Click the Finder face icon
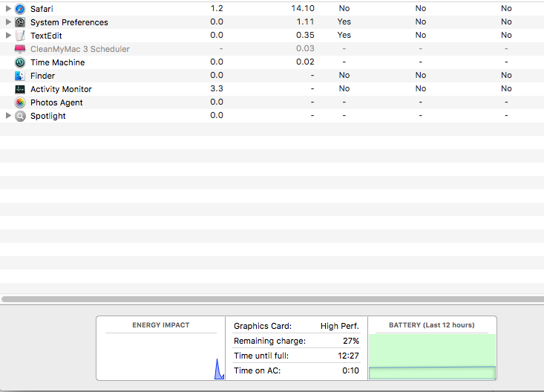Image resolution: width=544 pixels, height=392 pixels. [x=20, y=76]
